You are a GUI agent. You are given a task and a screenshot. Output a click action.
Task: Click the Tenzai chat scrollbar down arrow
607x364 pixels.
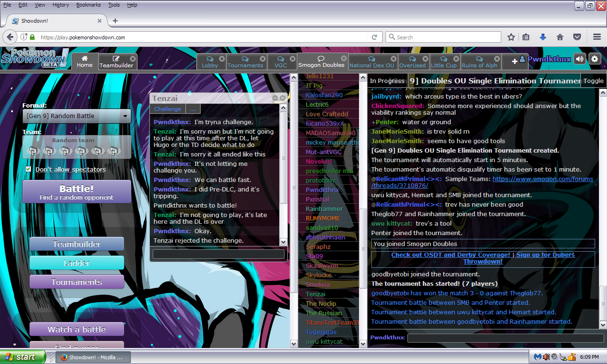(284, 242)
